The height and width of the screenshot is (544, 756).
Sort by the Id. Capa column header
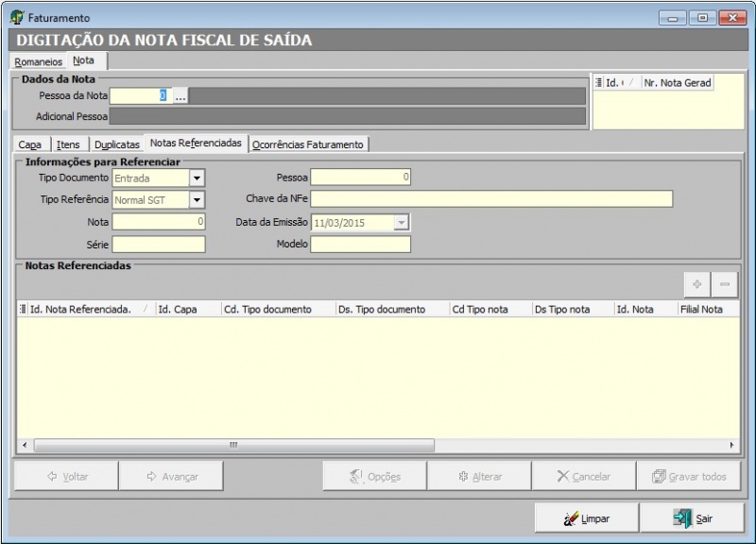pyautogui.click(x=186, y=309)
